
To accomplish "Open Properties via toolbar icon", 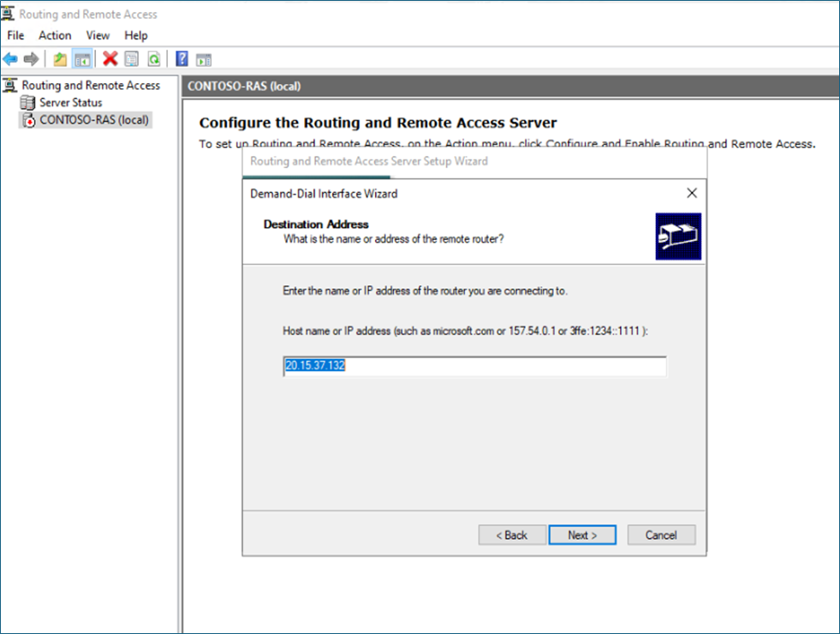I will click(x=131, y=59).
